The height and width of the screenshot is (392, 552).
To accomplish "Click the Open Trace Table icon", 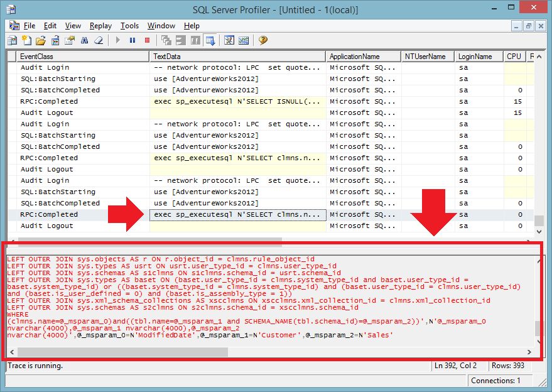I will pos(55,40).
